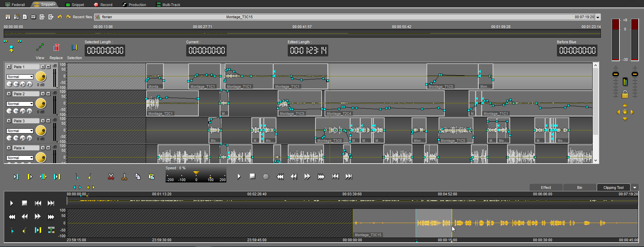Open the dropdown arrow beside Clipping Tool
644x247 pixels.
635,188
